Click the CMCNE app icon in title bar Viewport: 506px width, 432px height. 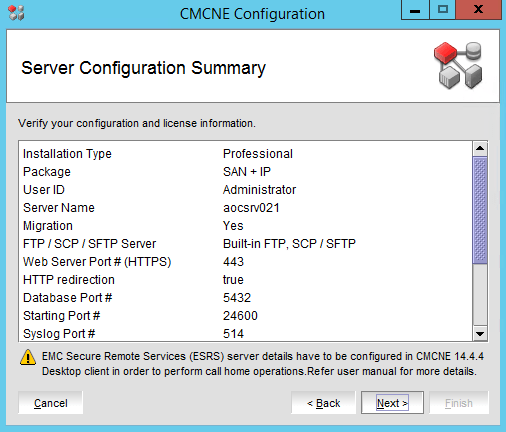coord(16,13)
